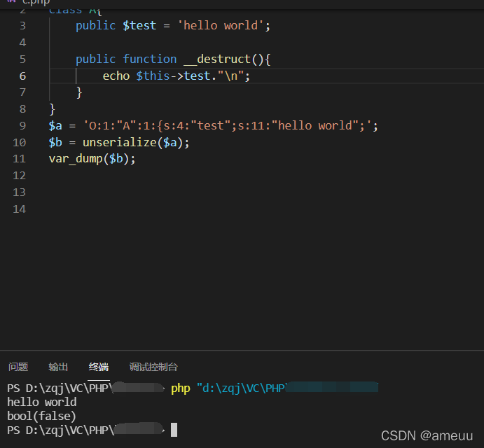Screen dimensions: 484x448
Task: Click line number 5 in the gutter
Action: point(22,59)
